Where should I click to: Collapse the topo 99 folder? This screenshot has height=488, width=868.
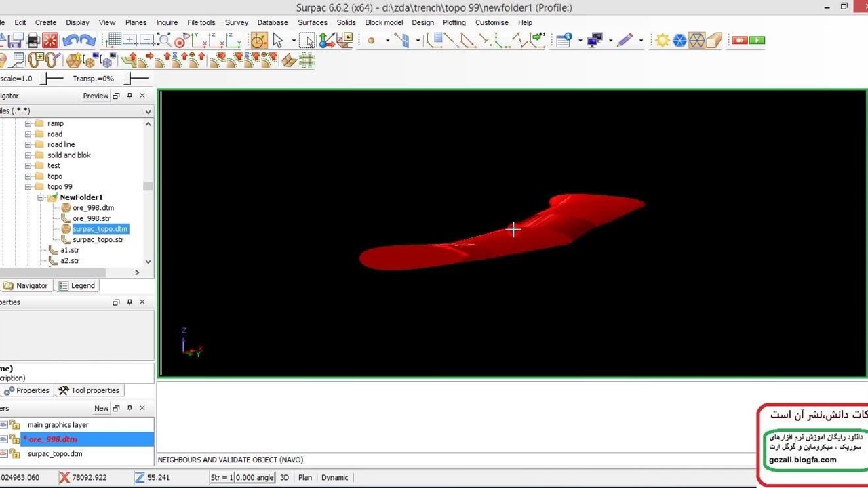28,187
